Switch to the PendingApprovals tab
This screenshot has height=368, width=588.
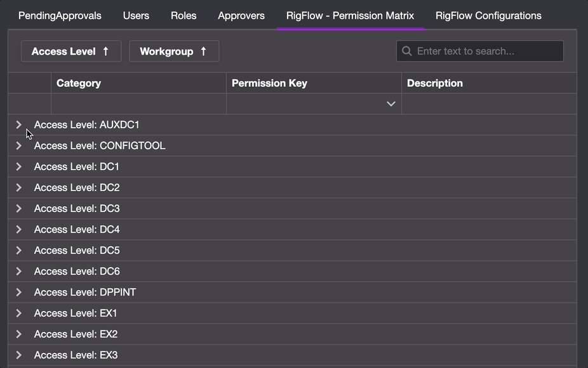59,15
